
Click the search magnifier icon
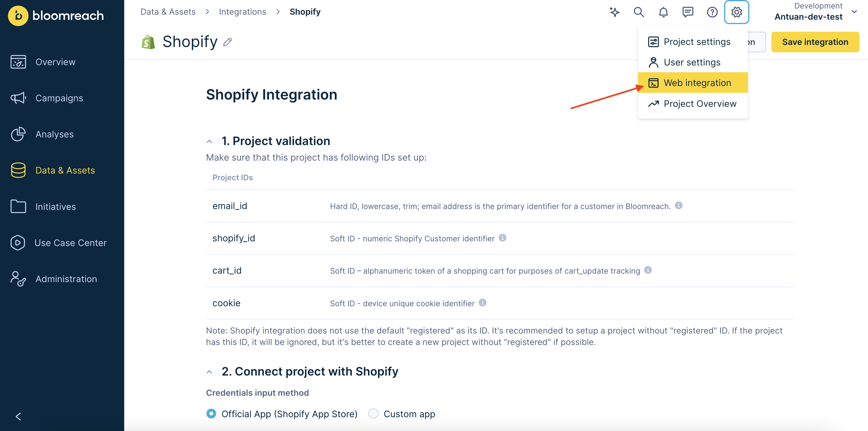pyautogui.click(x=639, y=12)
